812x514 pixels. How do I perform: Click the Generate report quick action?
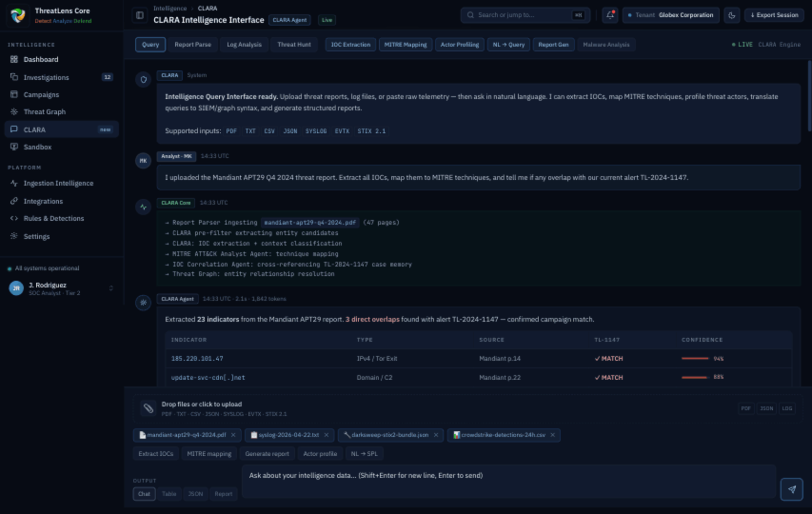click(267, 453)
